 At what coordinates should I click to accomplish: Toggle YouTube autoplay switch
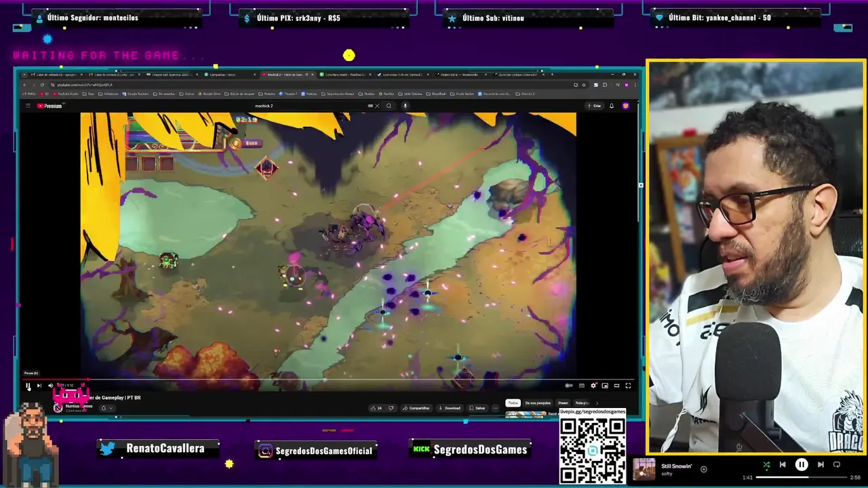point(568,386)
